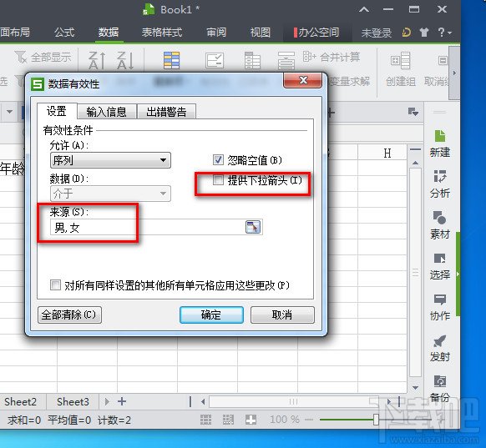Screen dimensions: 486x448
Task: Click the checkmark form ribbon icon
Action: [215, 60]
